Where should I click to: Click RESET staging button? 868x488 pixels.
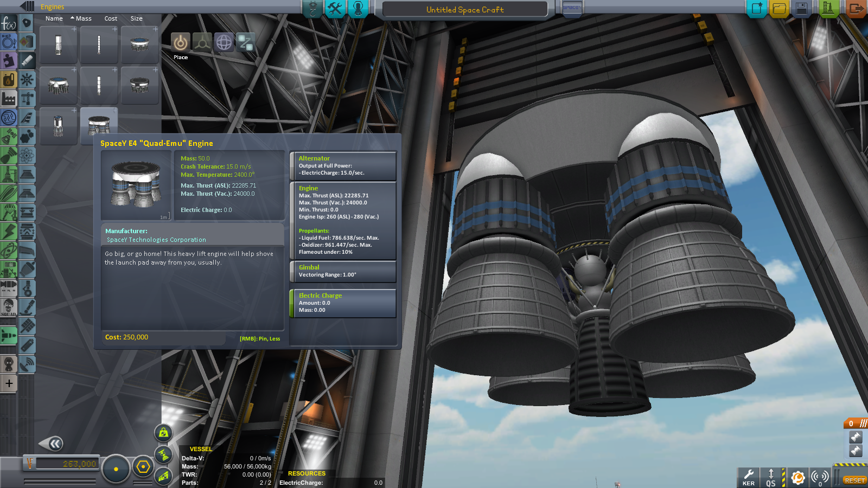854,480
